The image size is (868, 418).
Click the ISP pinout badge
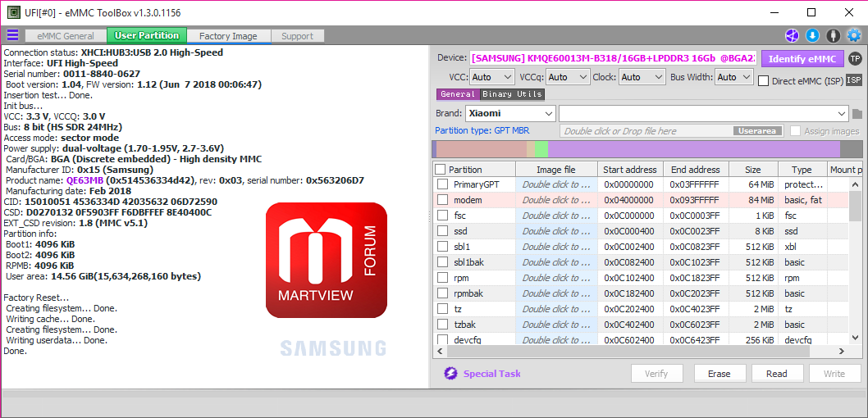pos(854,80)
